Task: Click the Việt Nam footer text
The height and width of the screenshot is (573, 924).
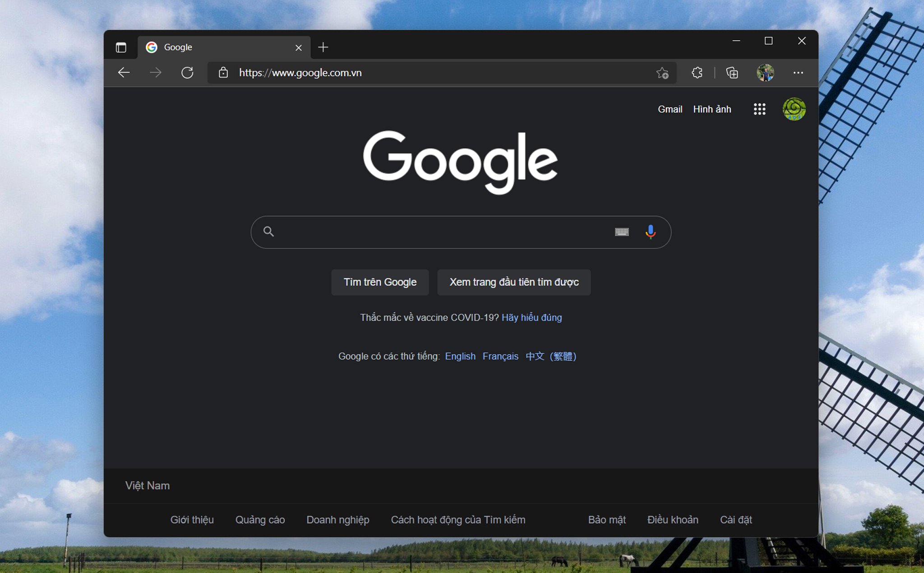Action: pyautogui.click(x=148, y=485)
